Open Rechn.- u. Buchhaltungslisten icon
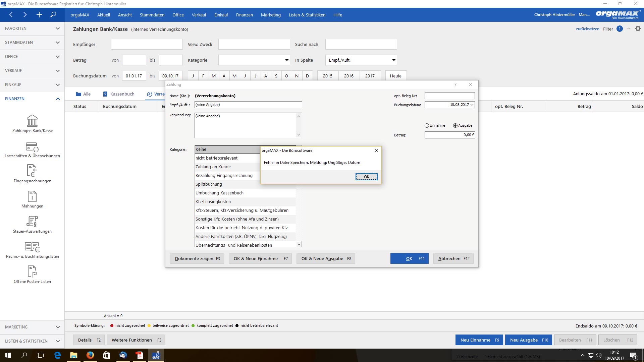Viewport: 644px width, 362px height. tap(32, 250)
